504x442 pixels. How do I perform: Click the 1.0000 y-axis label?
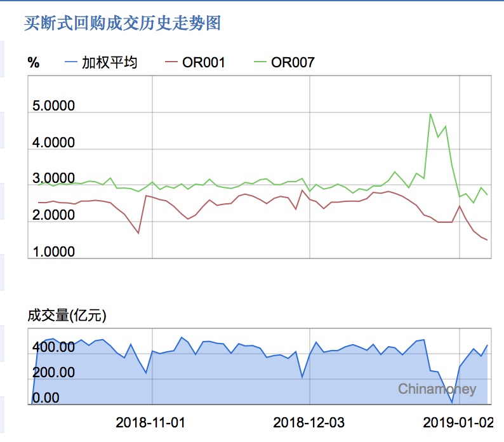pyautogui.click(x=53, y=251)
